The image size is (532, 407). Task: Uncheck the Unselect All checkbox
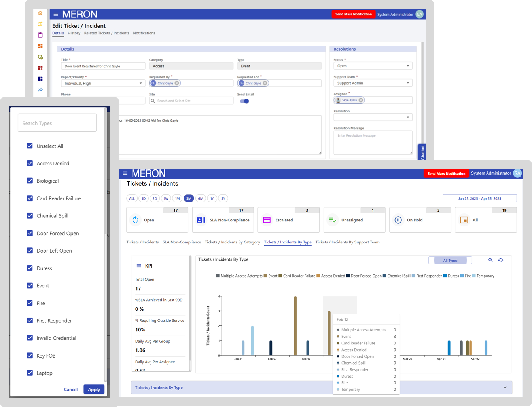point(30,146)
